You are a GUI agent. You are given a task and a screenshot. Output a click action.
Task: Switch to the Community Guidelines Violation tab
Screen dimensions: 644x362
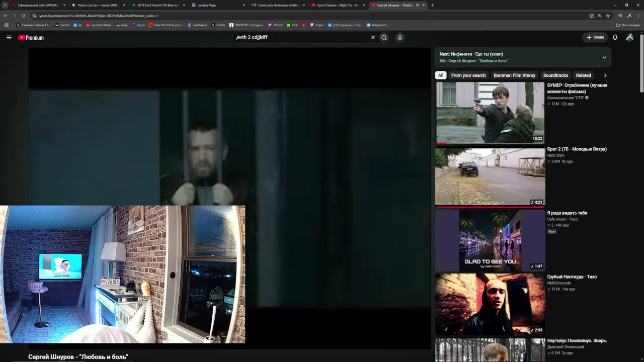(278, 5)
